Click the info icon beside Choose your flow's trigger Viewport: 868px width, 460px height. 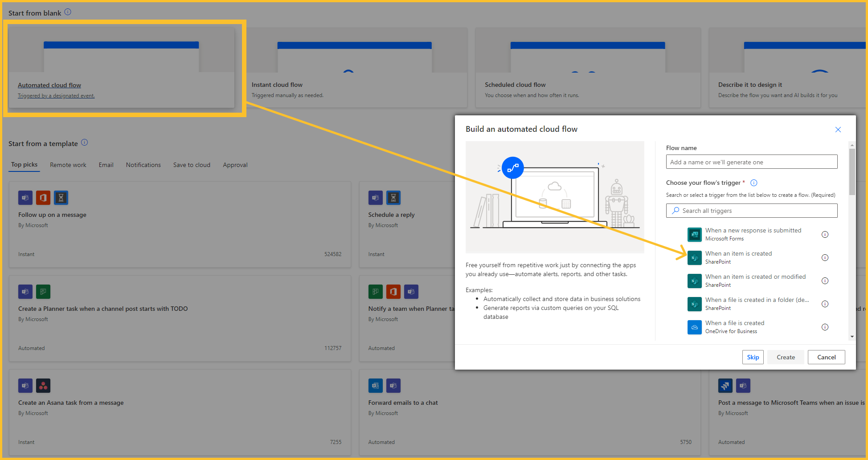[x=754, y=183]
